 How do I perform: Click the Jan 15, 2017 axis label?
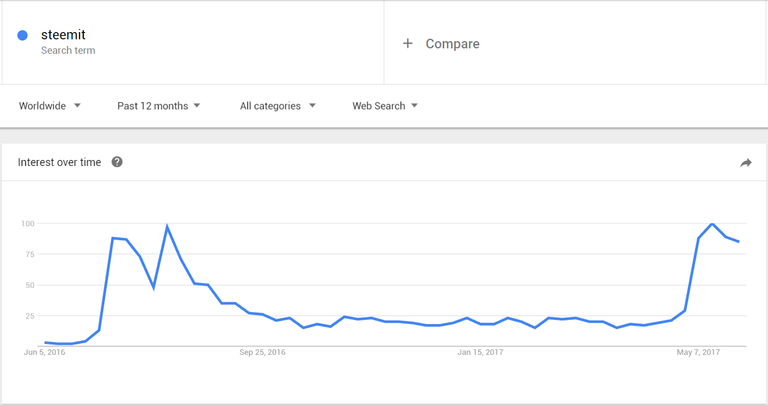tap(480, 352)
